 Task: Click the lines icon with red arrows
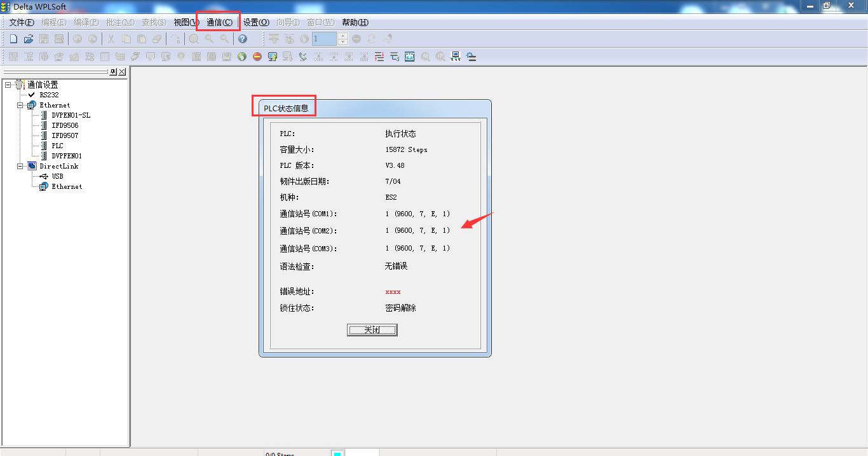(379, 57)
